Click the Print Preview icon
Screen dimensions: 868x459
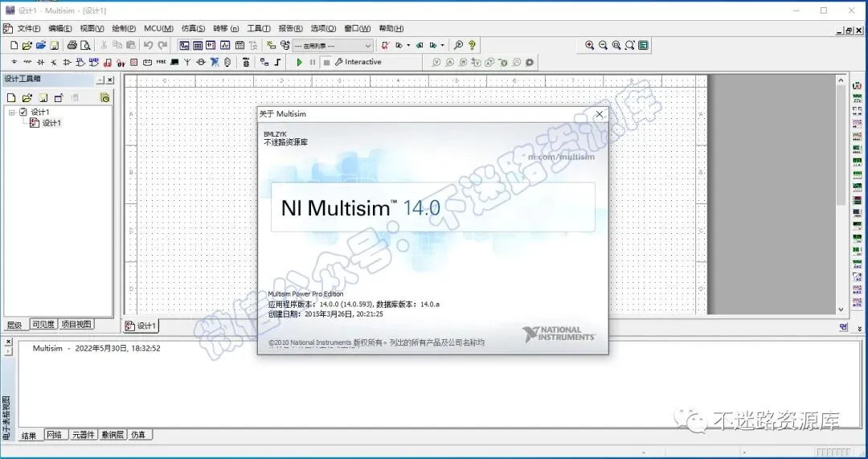[x=85, y=45]
